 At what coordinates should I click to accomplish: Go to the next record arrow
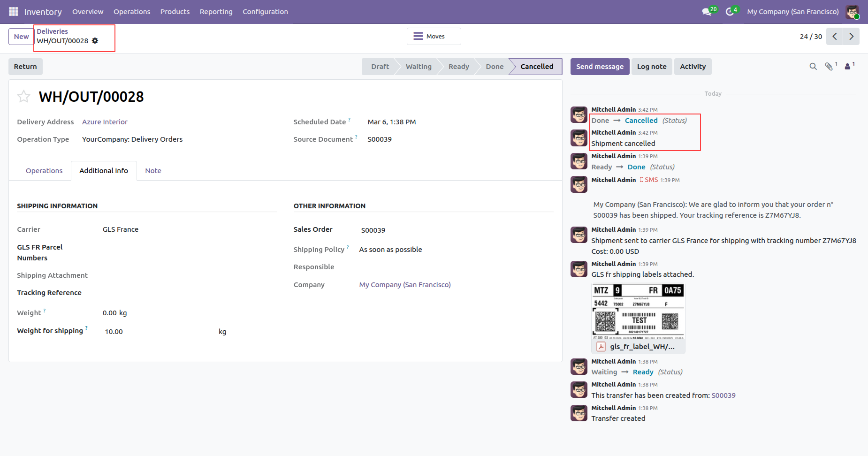coord(852,37)
